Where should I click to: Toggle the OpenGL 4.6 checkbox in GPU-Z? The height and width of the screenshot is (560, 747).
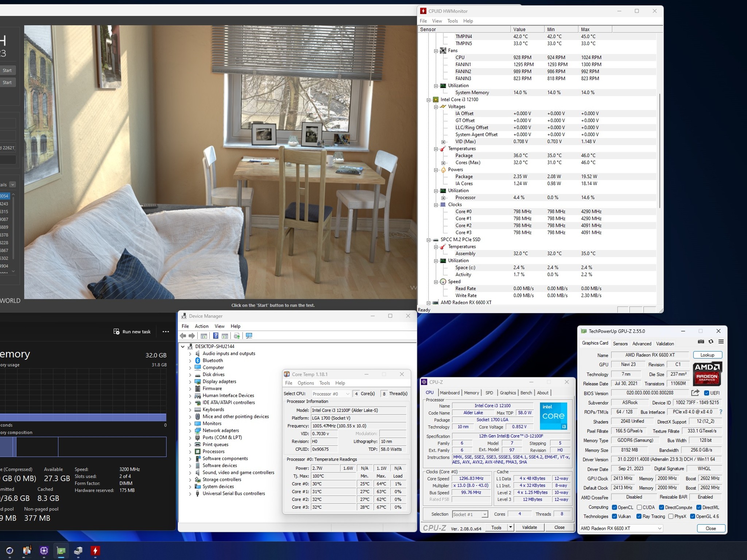[692, 516]
